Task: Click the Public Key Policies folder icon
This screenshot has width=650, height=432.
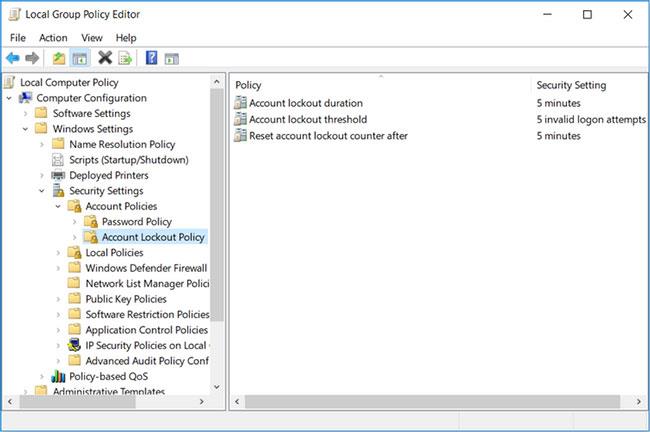Action: point(74,299)
